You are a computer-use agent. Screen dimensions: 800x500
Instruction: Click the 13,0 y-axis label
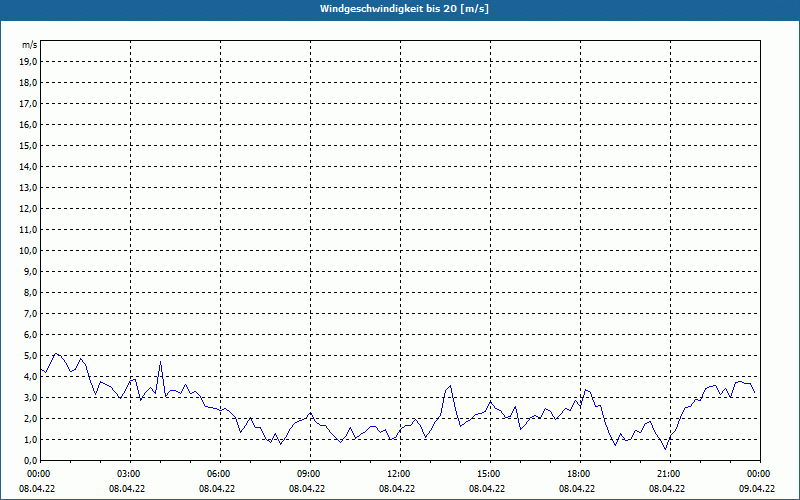click(27, 188)
